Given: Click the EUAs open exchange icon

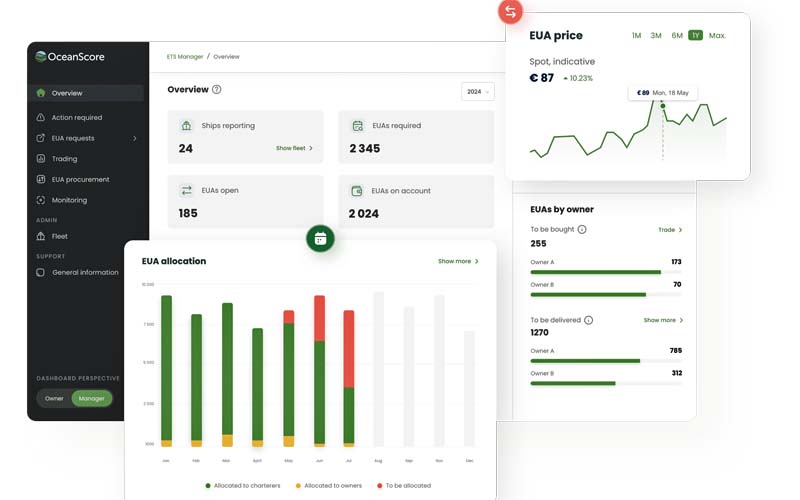Looking at the screenshot, I should 186,190.
